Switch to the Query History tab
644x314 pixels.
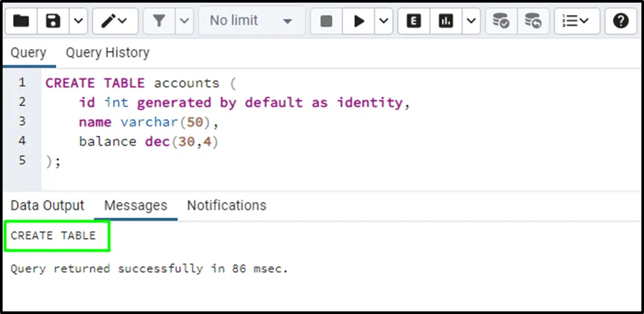click(107, 52)
